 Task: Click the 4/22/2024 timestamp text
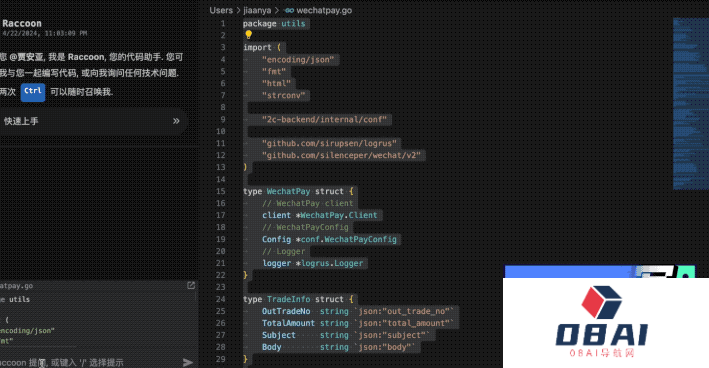click(x=45, y=33)
